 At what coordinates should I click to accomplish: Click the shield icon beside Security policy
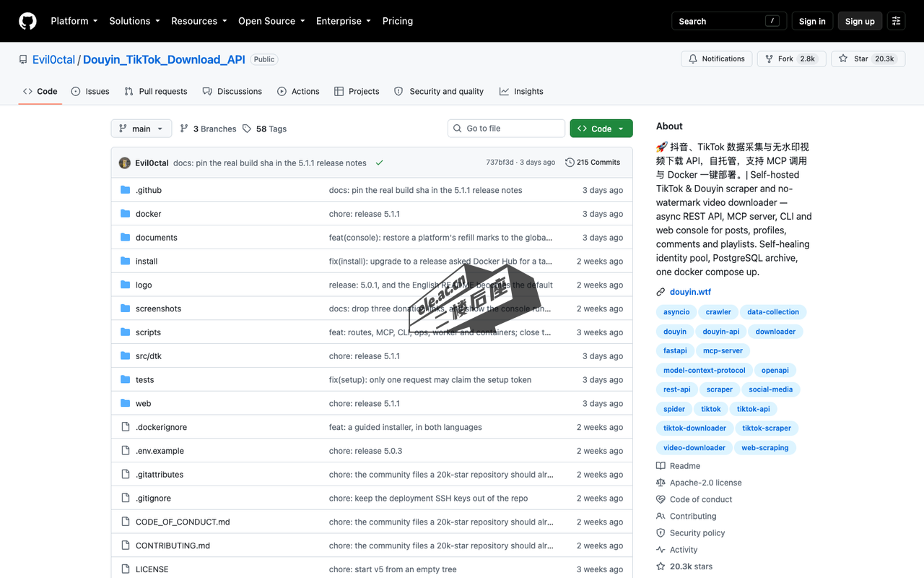click(661, 533)
